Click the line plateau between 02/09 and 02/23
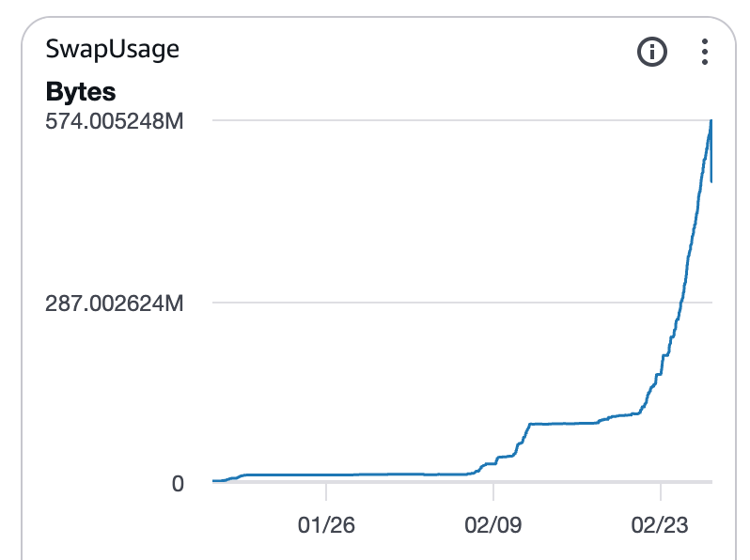The height and width of the screenshot is (560, 750). point(564,425)
